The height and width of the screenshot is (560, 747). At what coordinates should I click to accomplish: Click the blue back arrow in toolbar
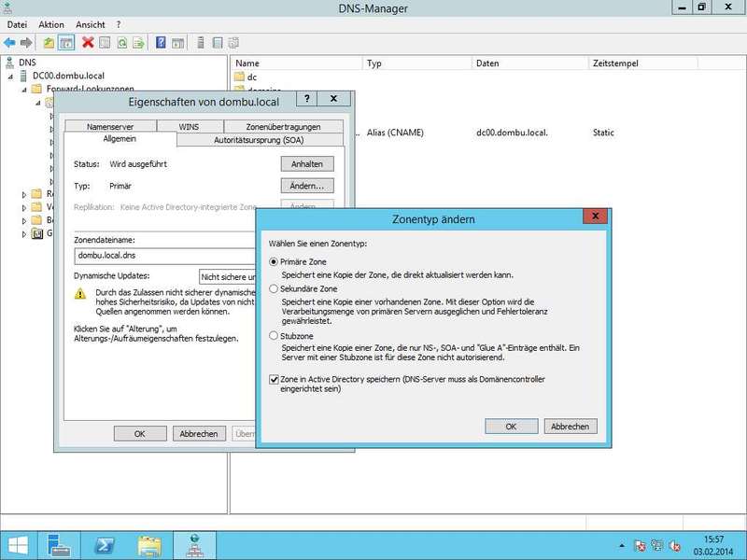tap(9, 42)
